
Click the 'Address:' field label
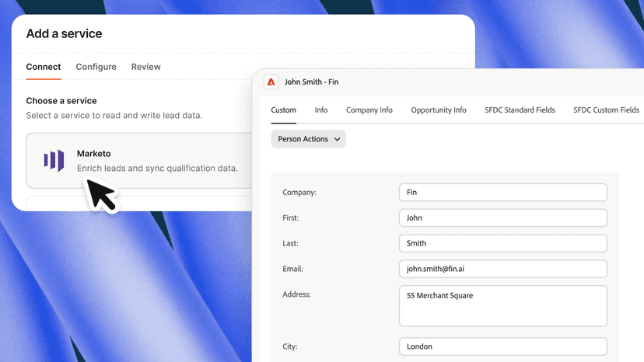(296, 294)
